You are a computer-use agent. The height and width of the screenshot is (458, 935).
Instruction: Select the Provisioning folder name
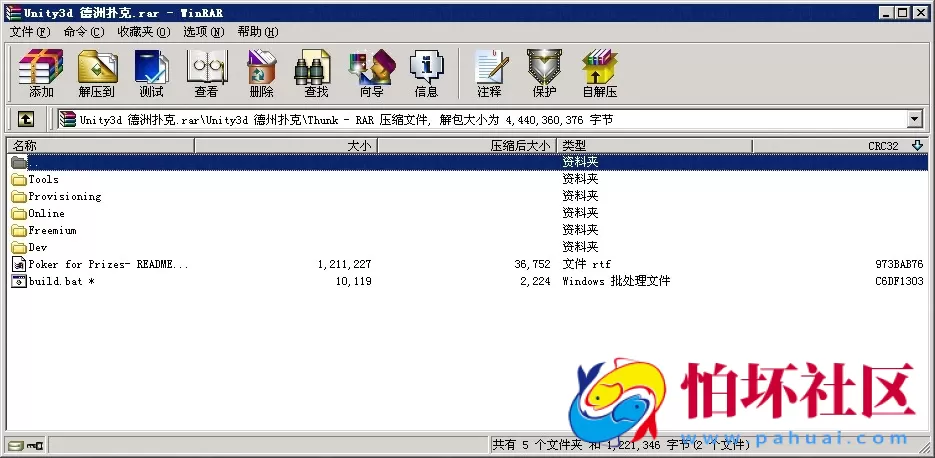coord(65,196)
